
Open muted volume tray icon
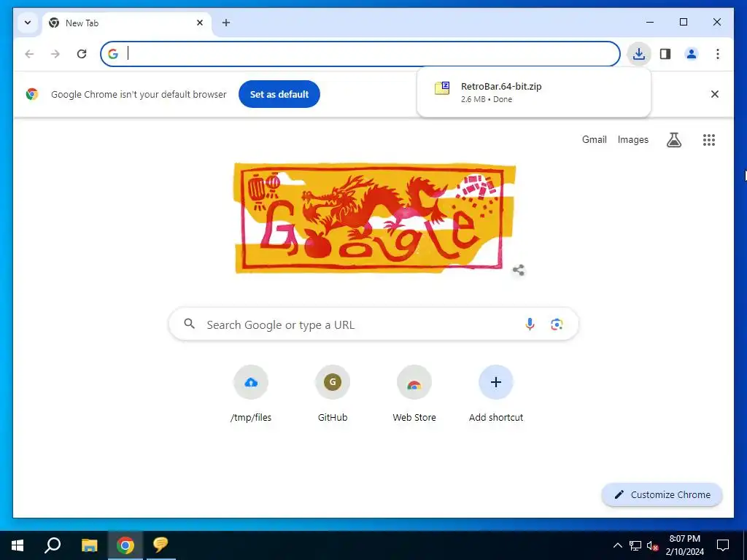click(652, 545)
